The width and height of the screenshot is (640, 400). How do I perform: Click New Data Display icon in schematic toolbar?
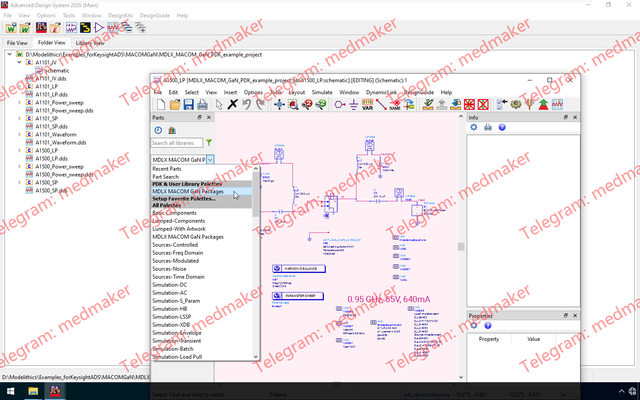[x=557, y=104]
